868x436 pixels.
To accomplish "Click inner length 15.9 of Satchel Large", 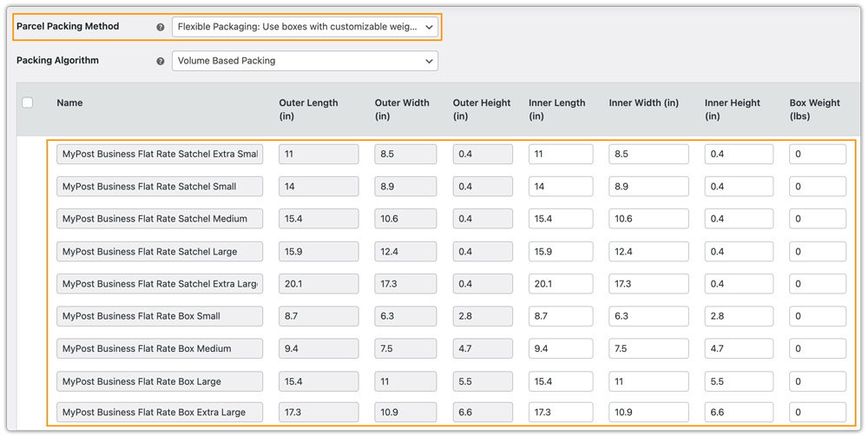I will coord(561,252).
